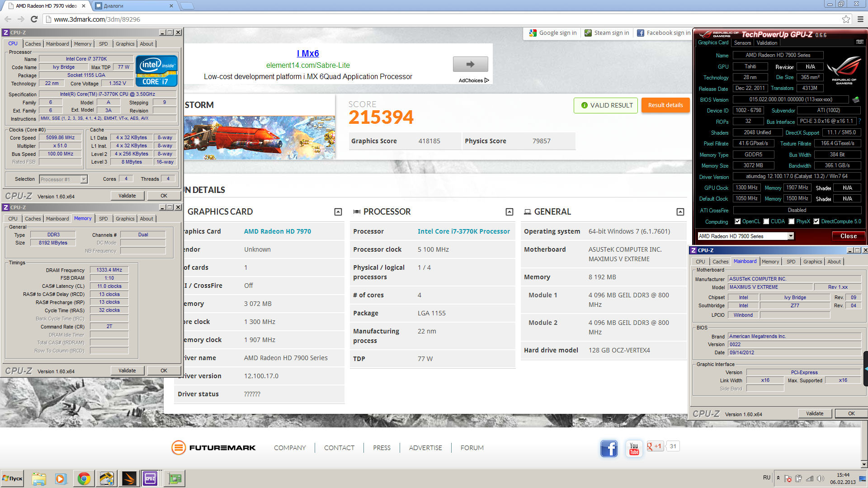Open the Caches tab in top CPU-Z window
868x488 pixels.
click(x=33, y=44)
